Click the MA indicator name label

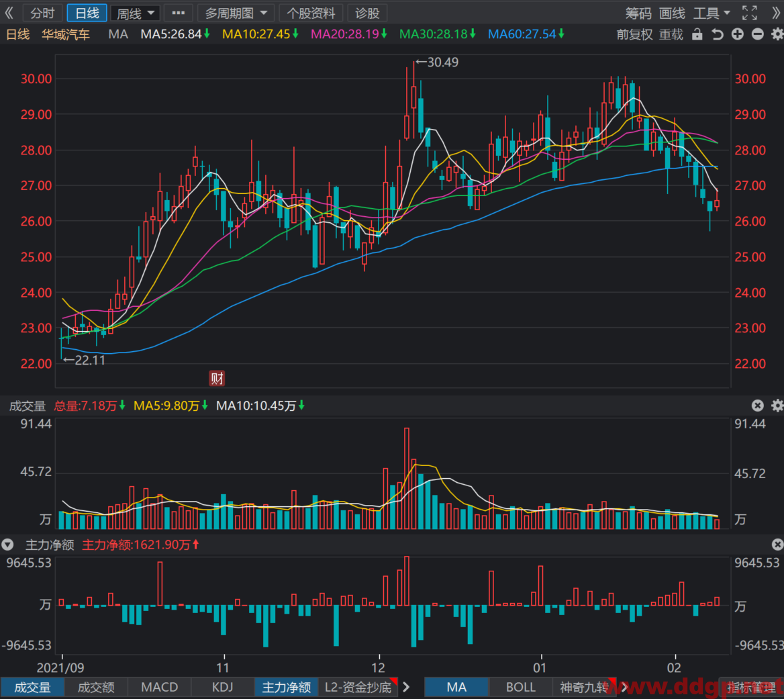click(x=118, y=34)
